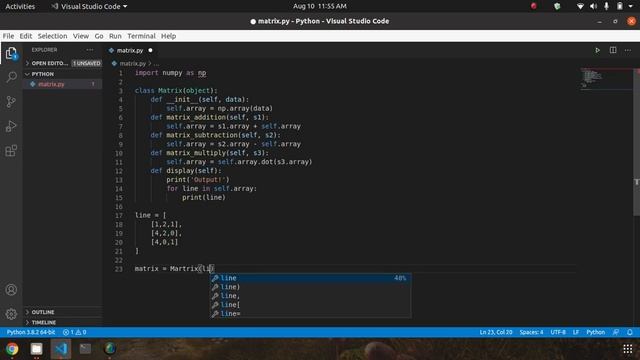Open the Explorer view in activity bar
640x360 pixels.
point(11,53)
